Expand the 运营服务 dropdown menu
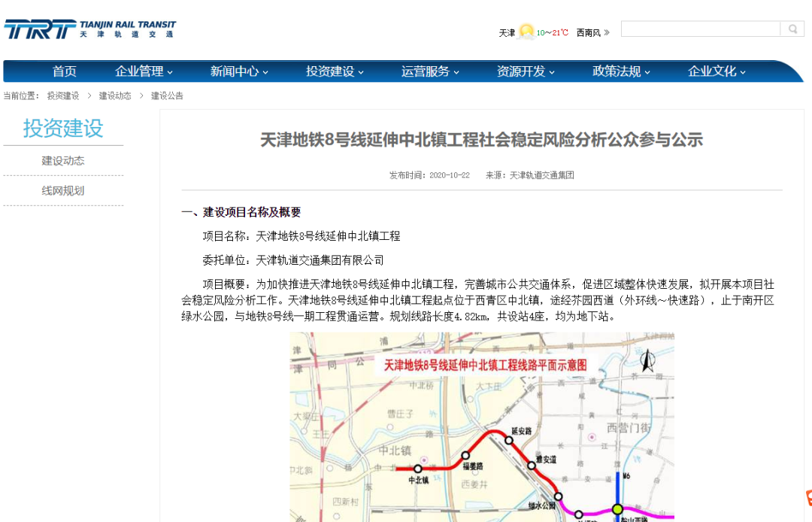The height and width of the screenshot is (522, 812). (430, 71)
